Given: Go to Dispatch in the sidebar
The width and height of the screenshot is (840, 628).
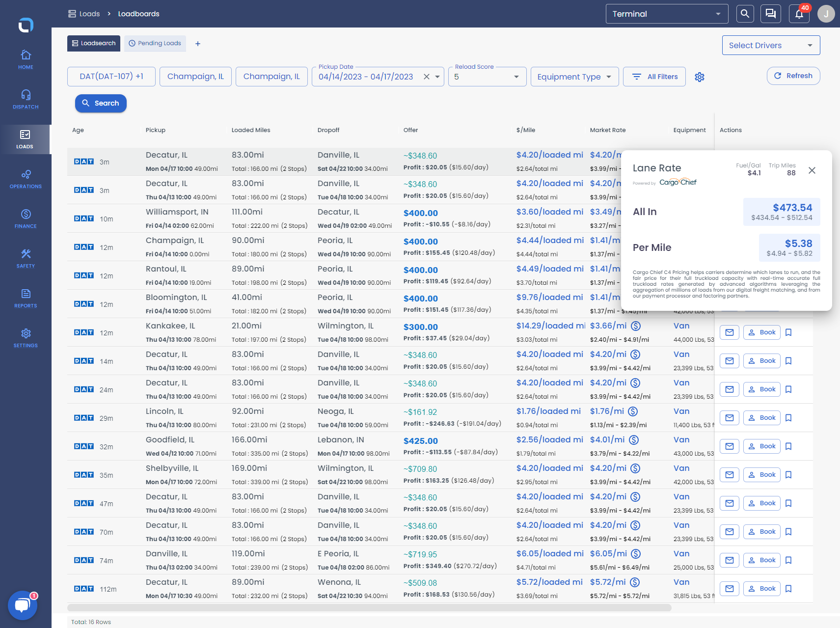Looking at the screenshot, I should pyautogui.click(x=26, y=99).
